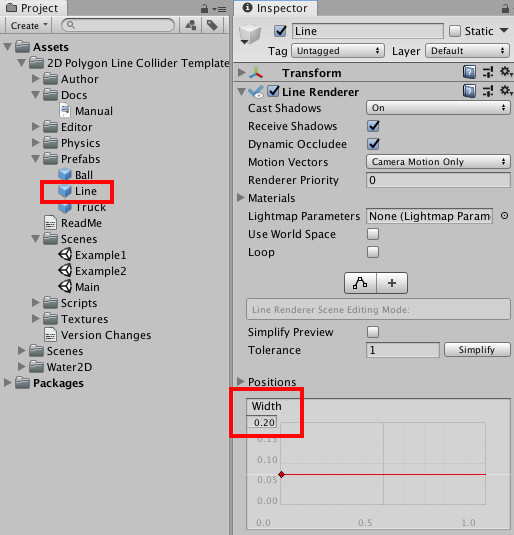Image resolution: width=514 pixels, height=535 pixels.
Task: Click the GameObject cube icon in Inspector
Action: click(x=250, y=34)
